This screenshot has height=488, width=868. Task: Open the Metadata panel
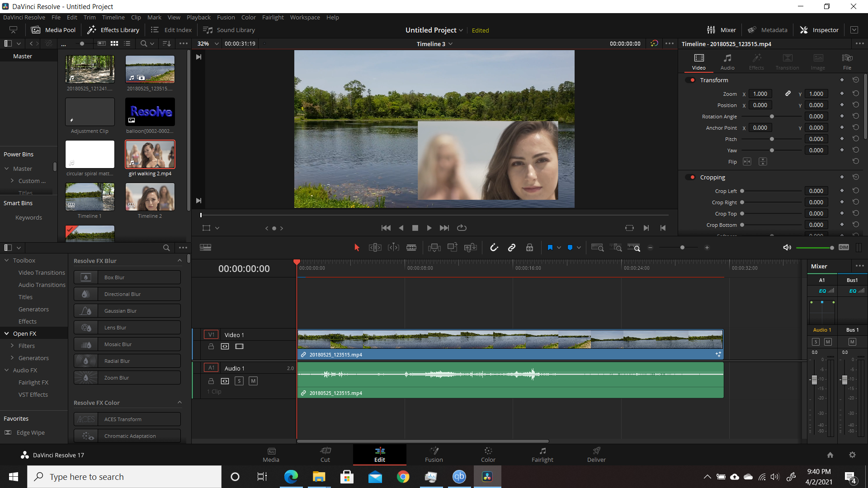(x=767, y=30)
